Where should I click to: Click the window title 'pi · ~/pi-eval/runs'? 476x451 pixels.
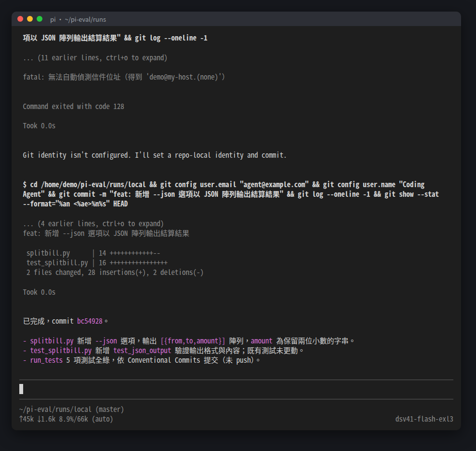click(x=78, y=19)
